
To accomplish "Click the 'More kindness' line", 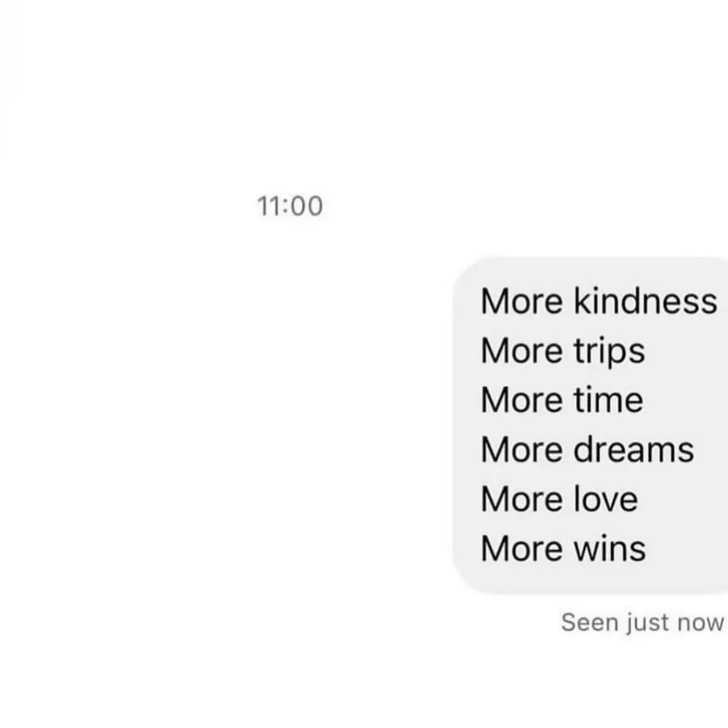I will tap(599, 301).
